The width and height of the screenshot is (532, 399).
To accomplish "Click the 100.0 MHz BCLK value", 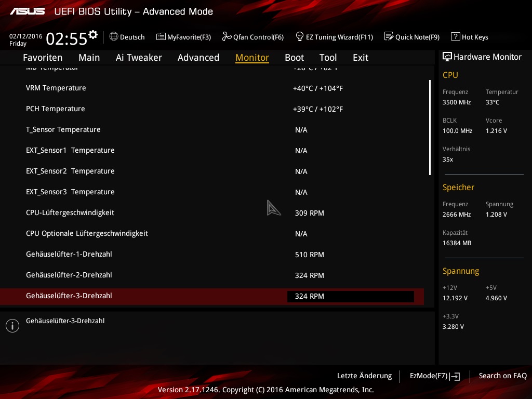I will point(457,131).
